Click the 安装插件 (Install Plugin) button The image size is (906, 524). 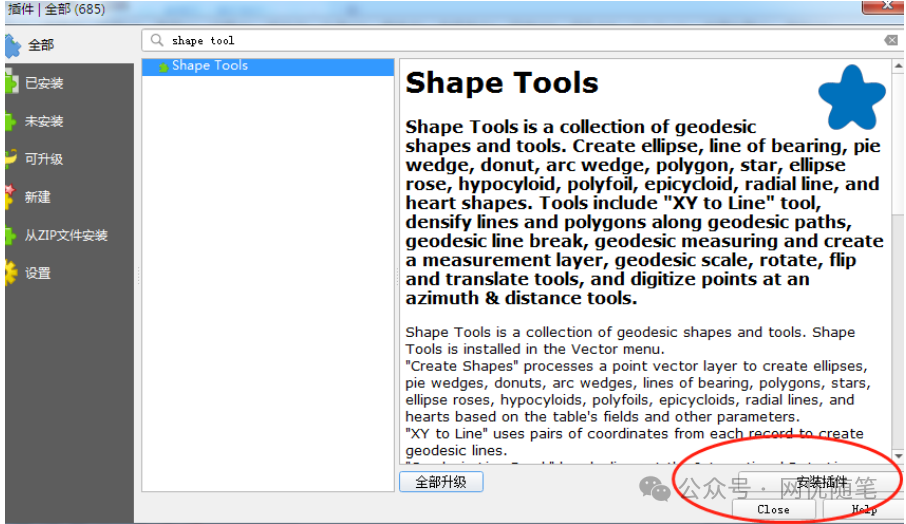click(x=821, y=482)
